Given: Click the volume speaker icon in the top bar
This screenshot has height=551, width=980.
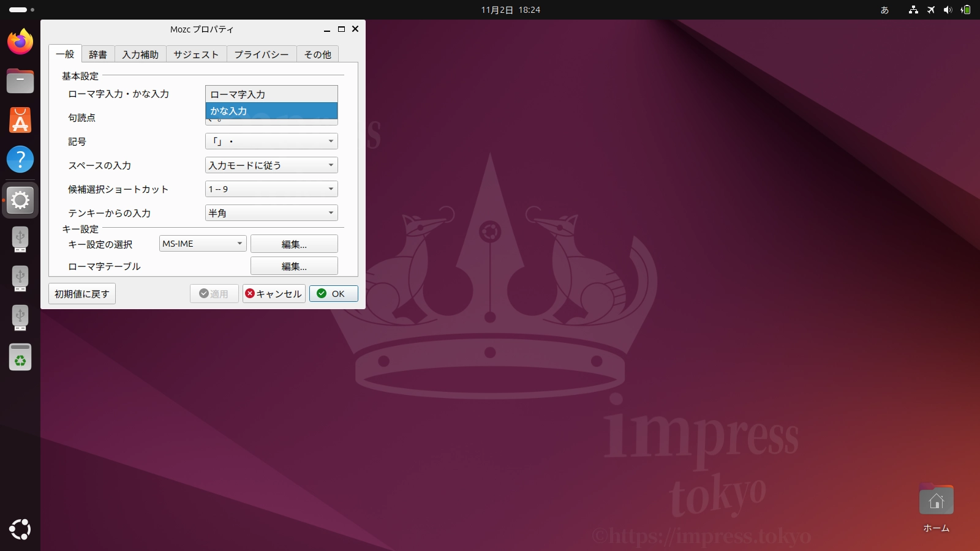Looking at the screenshot, I should pos(948,10).
